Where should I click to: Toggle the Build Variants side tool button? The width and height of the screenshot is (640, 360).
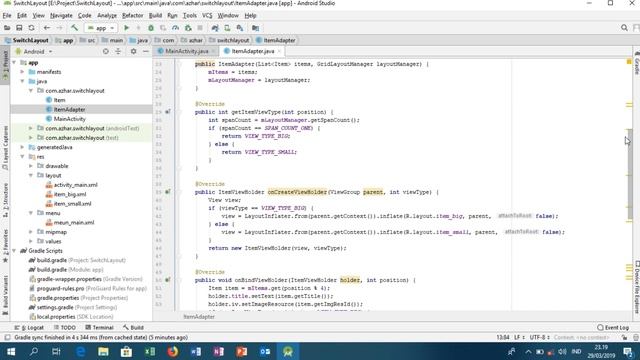5,295
